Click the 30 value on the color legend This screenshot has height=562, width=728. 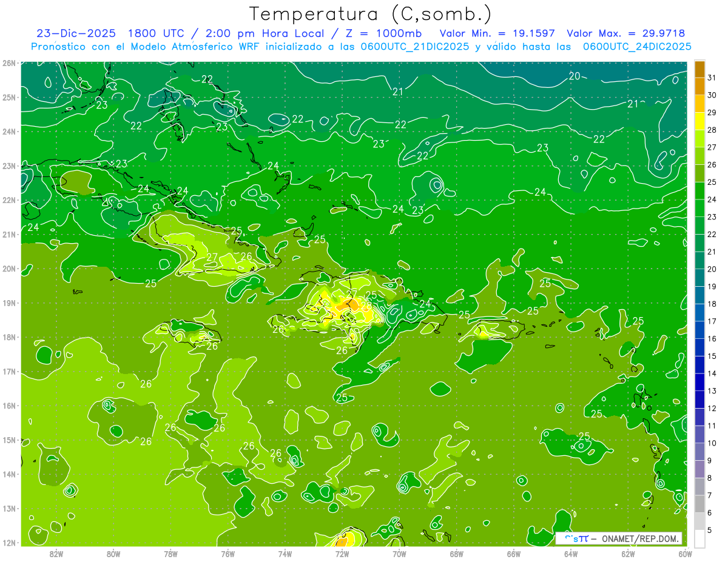tap(712, 95)
